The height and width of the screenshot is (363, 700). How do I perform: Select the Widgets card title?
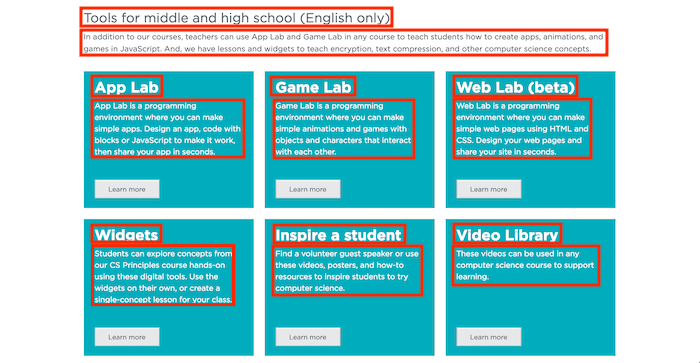pos(126,234)
